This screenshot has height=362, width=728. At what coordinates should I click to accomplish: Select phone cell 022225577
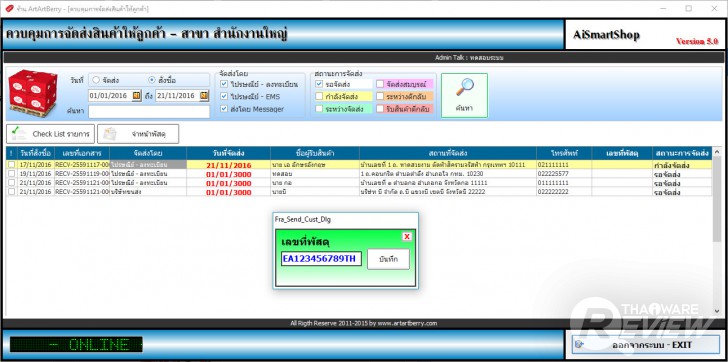564,174
